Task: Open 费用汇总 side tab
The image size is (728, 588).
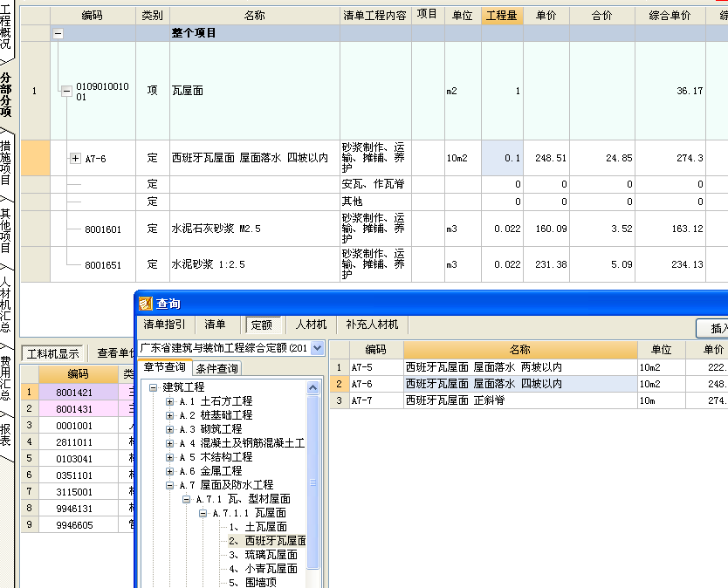Action: click(5, 378)
